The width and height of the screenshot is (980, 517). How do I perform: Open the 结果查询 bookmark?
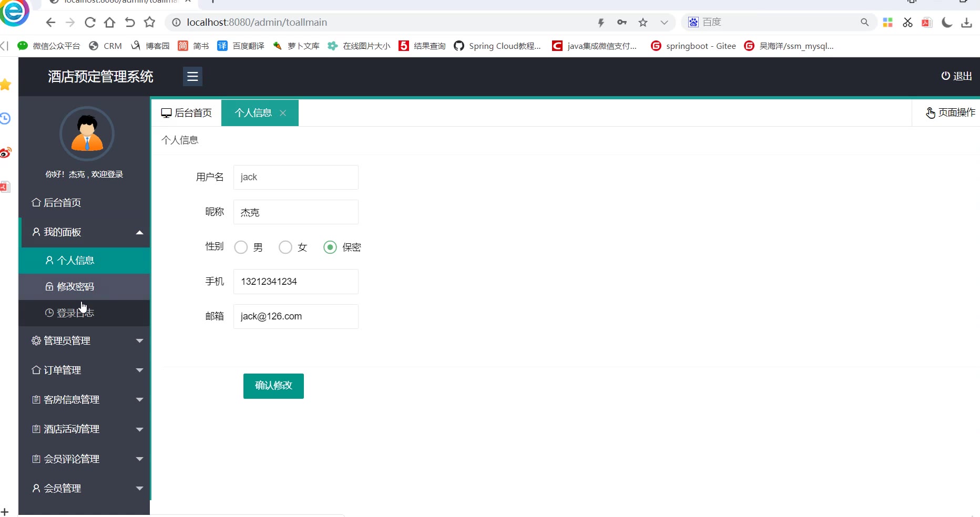coord(422,46)
